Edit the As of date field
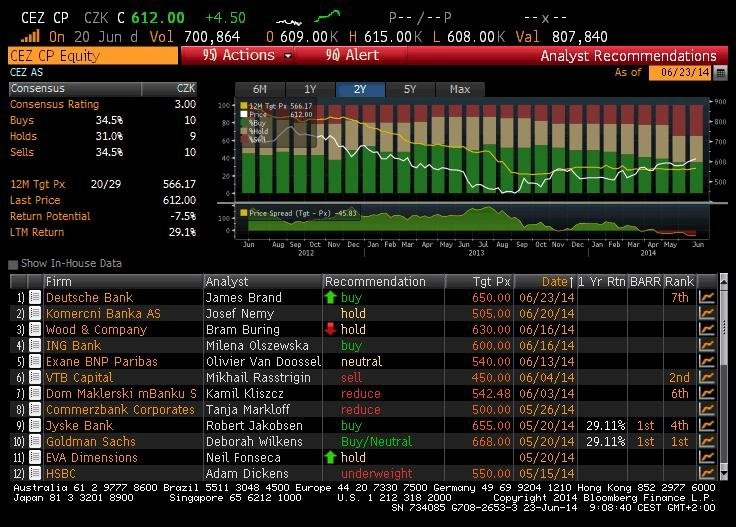Viewport: 736px width, 527px height. tap(680, 73)
